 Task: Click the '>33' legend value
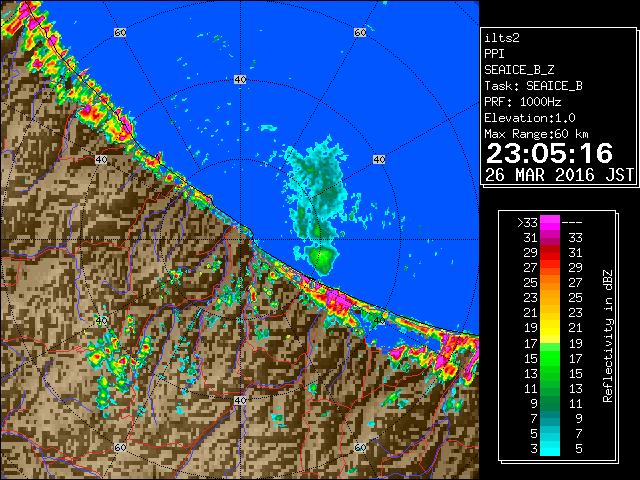tap(527, 223)
